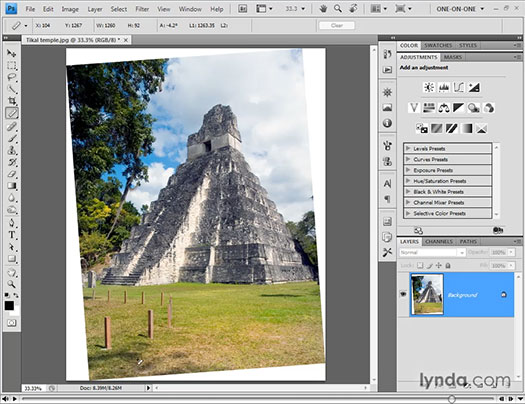Switch to the Masks tab
525x404 pixels.
coord(453,57)
